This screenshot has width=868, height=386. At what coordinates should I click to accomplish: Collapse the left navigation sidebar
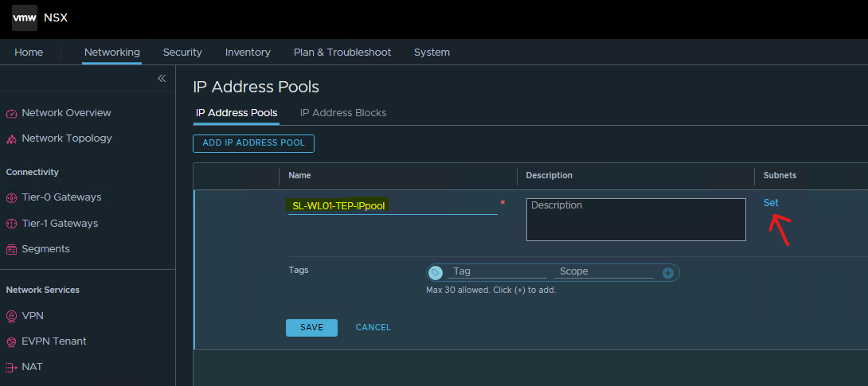coord(161,78)
